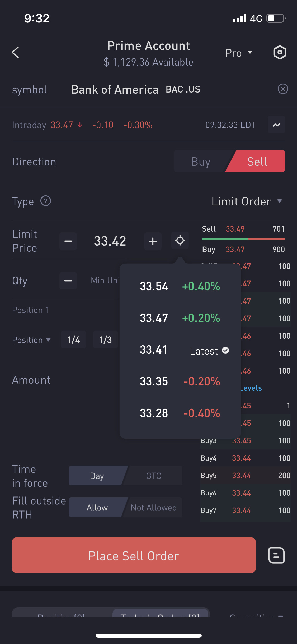Tap the back arrow icon
The height and width of the screenshot is (644, 297).
16,52
